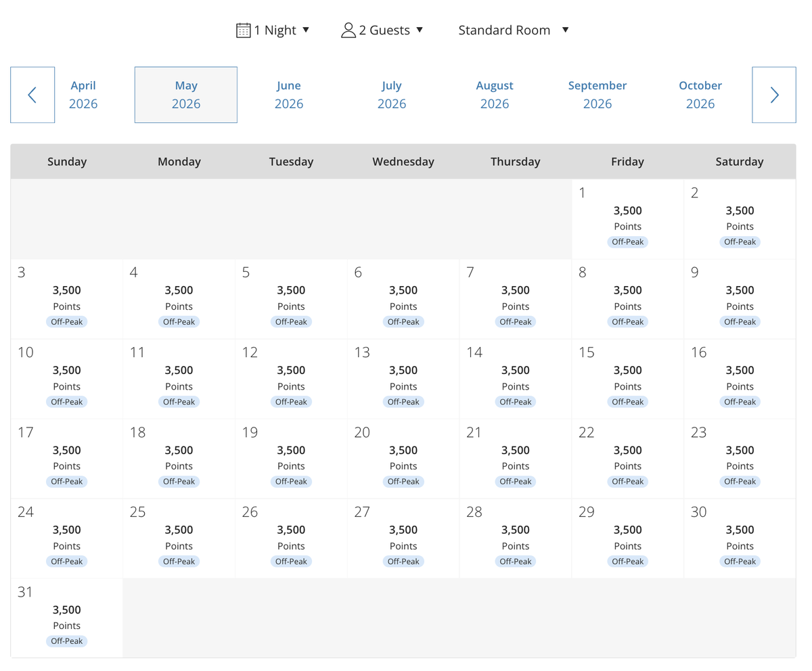Image resolution: width=812 pixels, height=671 pixels.
Task: Go to previous months with left arrow
Action: pyautogui.click(x=32, y=95)
